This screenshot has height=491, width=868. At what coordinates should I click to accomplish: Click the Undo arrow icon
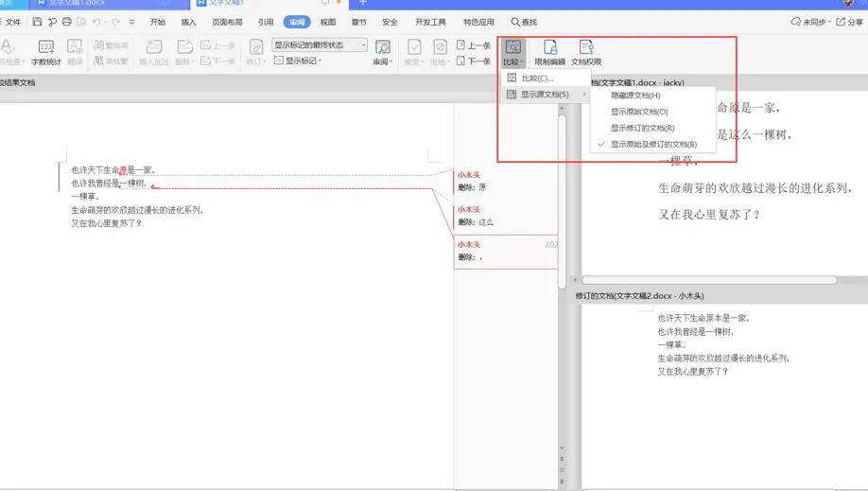pyautogui.click(x=96, y=22)
